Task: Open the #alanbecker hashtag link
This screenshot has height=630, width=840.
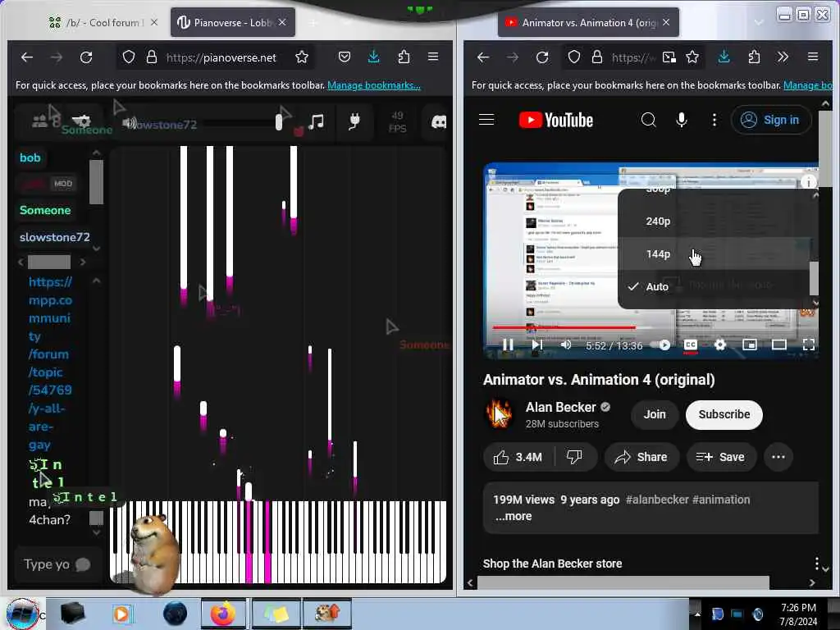Action: tap(657, 500)
